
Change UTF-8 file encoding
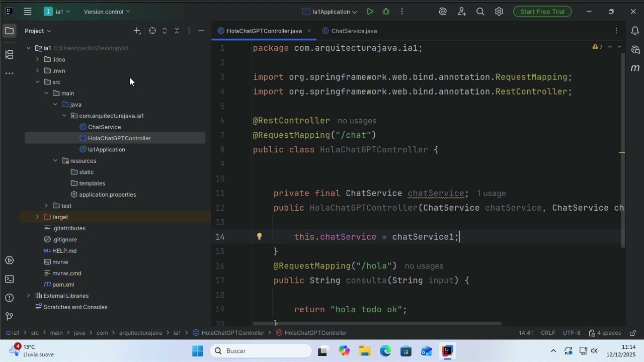click(x=572, y=333)
